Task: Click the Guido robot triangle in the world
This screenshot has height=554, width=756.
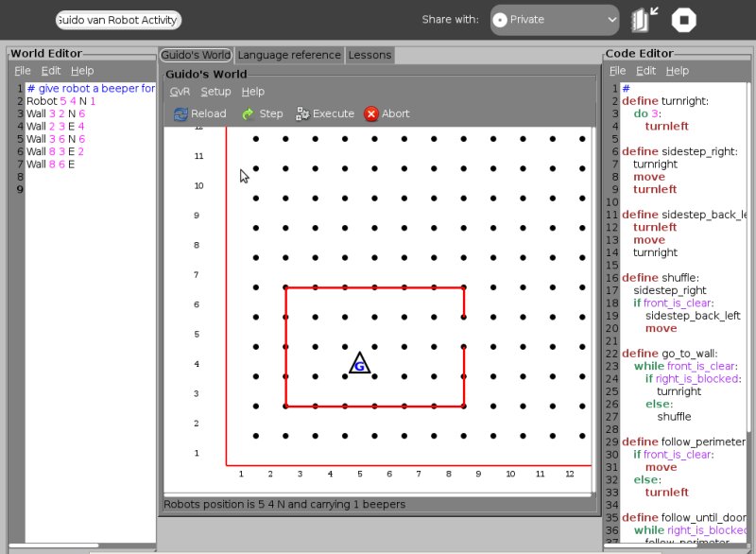Action: [x=359, y=364]
